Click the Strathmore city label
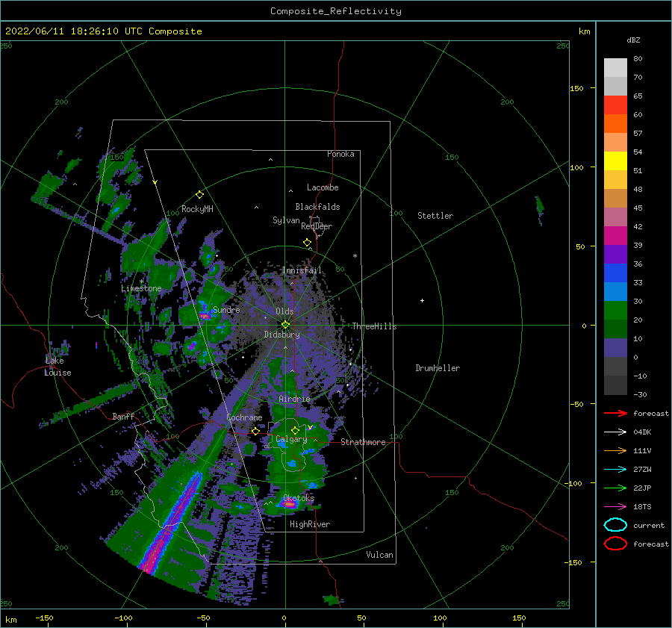Viewport: 672px width, 628px height. pos(363,442)
